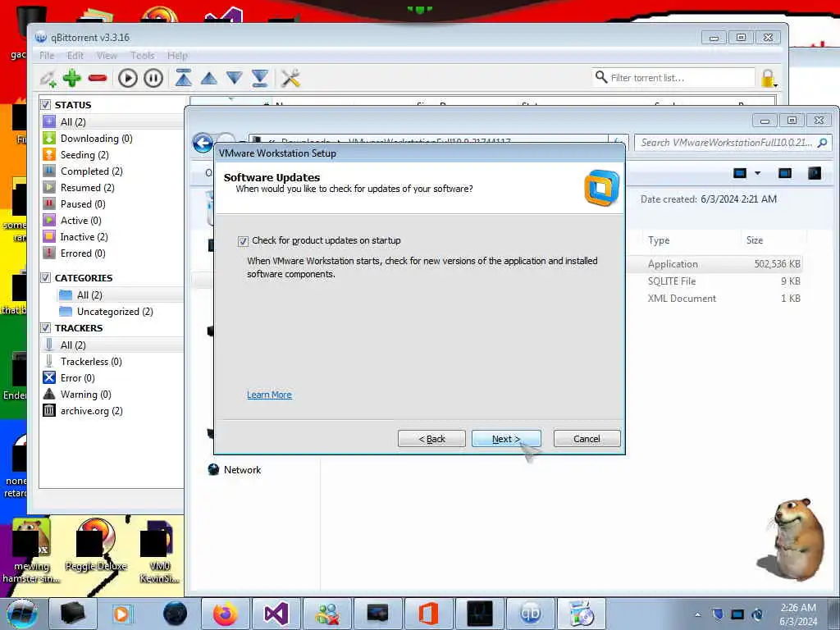This screenshot has height=630, width=840.
Task: Show hidden system tray icons arrow
Action: tap(697, 614)
